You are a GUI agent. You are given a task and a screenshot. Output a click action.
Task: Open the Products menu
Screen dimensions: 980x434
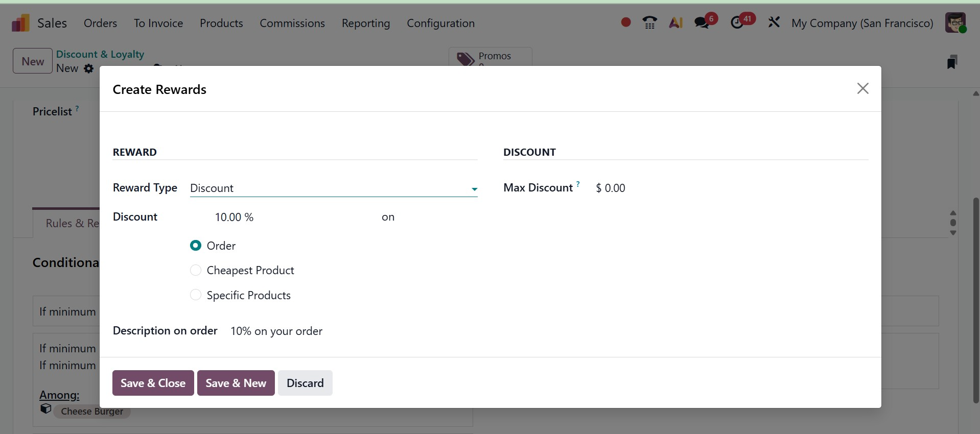221,23
